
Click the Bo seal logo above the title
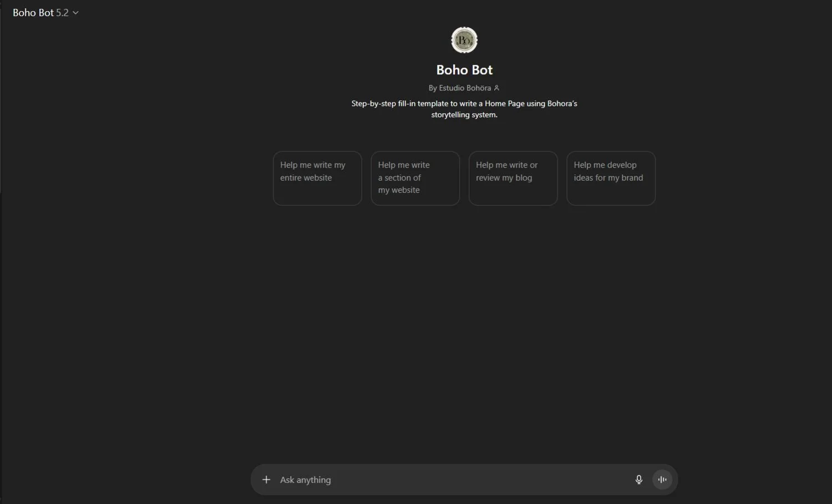pyautogui.click(x=464, y=39)
